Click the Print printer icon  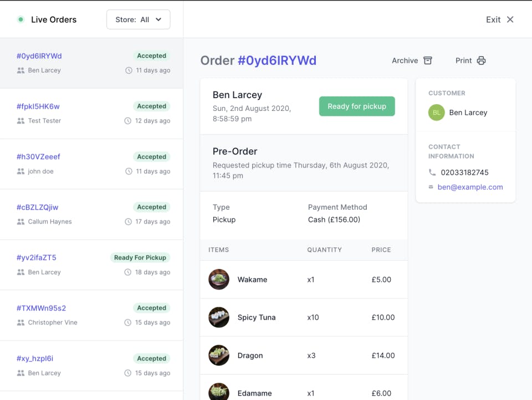coord(481,60)
